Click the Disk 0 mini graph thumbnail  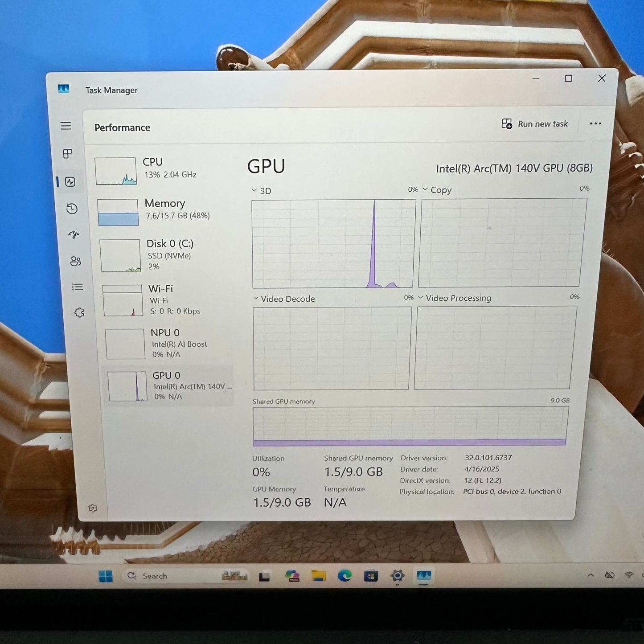pyautogui.click(x=120, y=255)
